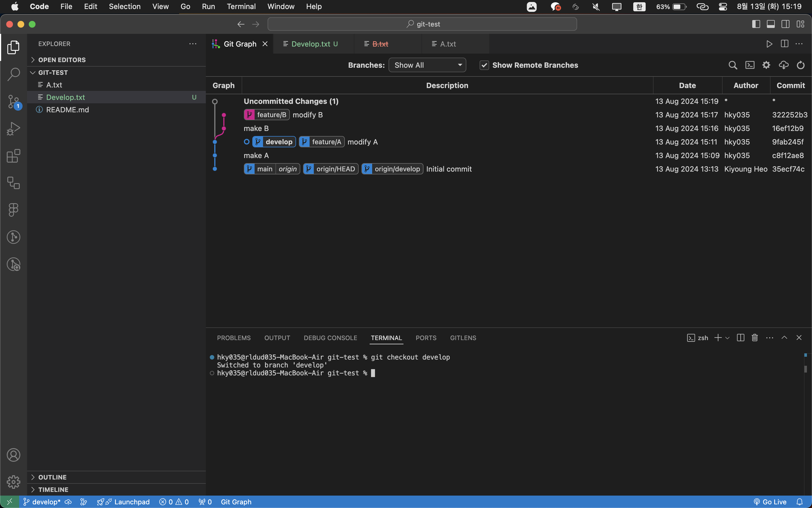This screenshot has width=812, height=508.
Task: Click errors and warnings count in status bar
Action: (x=174, y=502)
